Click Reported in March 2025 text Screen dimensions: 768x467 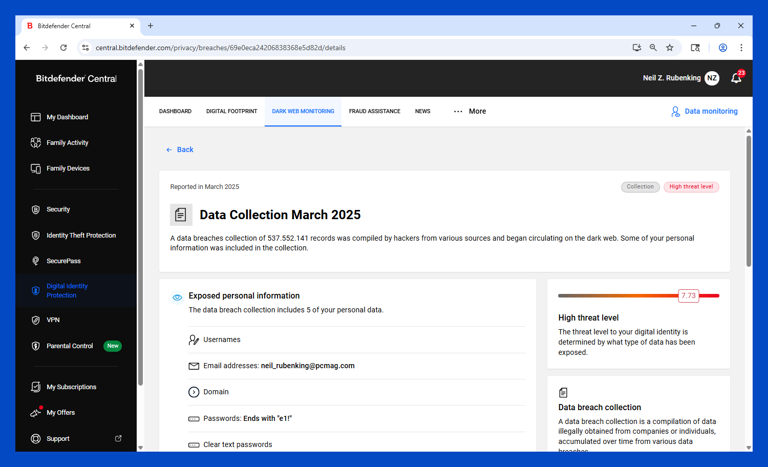click(204, 187)
